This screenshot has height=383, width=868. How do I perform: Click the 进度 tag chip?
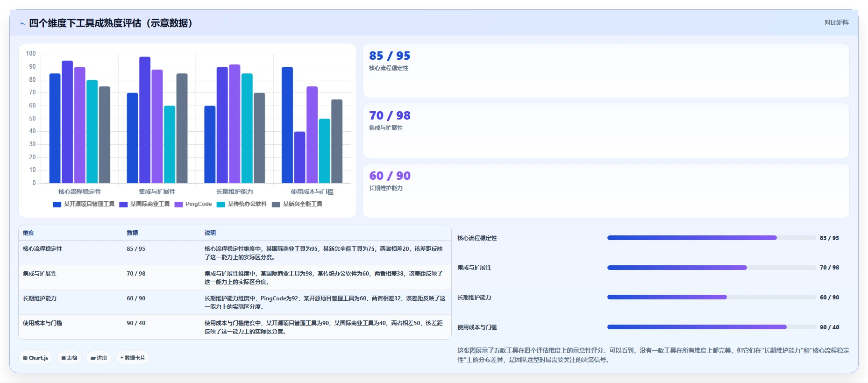coord(99,358)
